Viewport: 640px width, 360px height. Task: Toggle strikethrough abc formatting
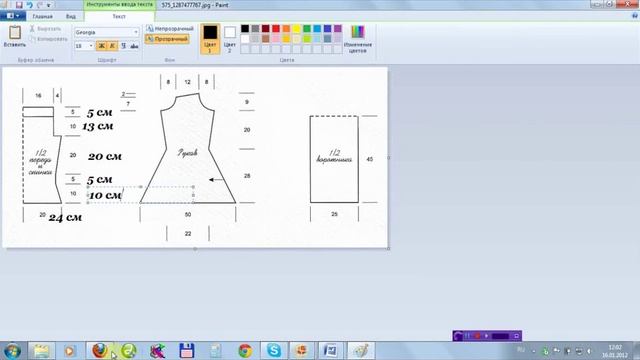tap(134, 46)
